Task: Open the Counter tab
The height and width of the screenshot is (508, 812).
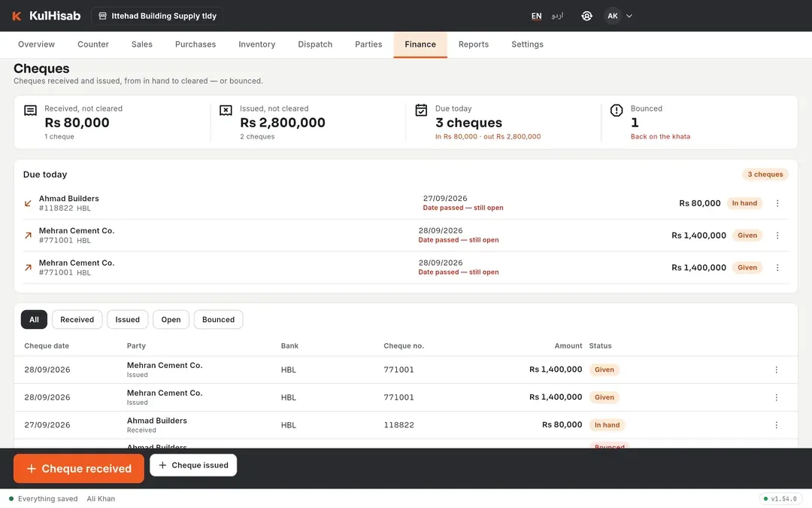Action: 93,44
